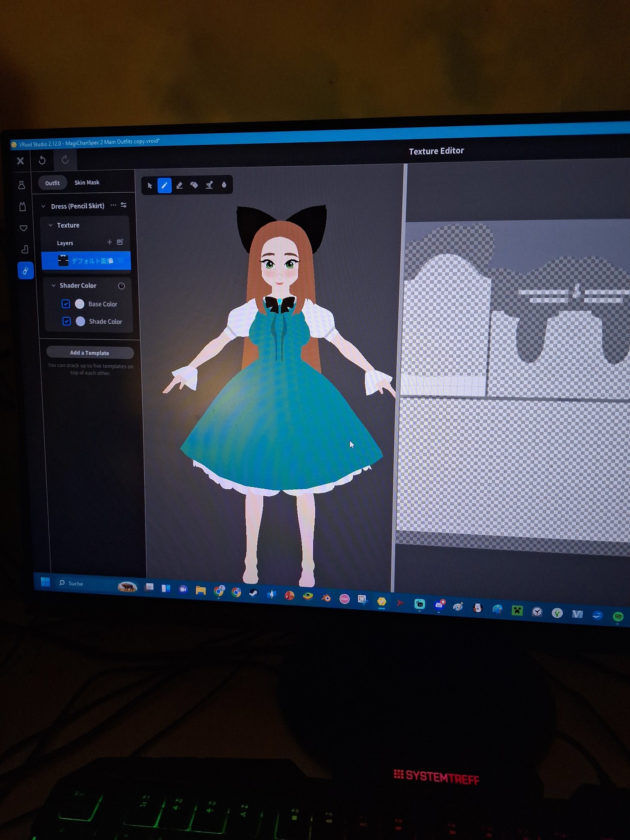This screenshot has width=630, height=840.
Task: Pick the Stamp tool in toolbar
Action: coord(209,185)
